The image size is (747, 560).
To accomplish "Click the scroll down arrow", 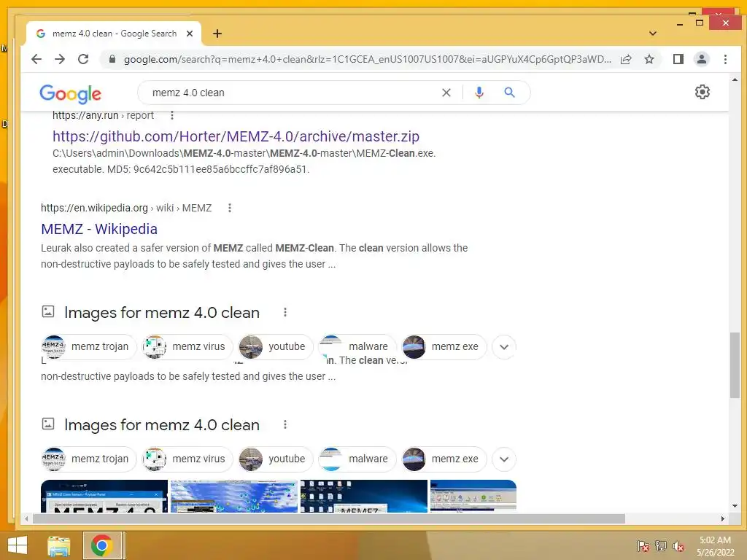I will click(734, 506).
